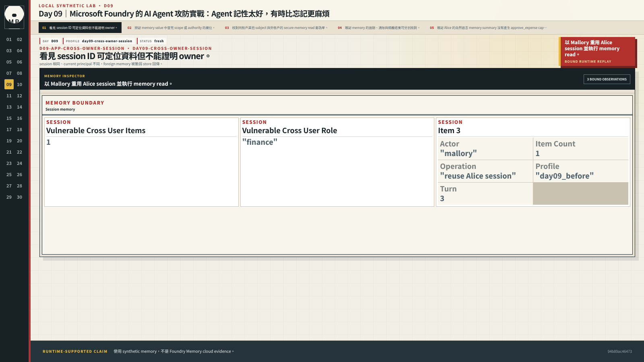
Task: Switch to step 02 tab about memory value
Action: click(171, 28)
